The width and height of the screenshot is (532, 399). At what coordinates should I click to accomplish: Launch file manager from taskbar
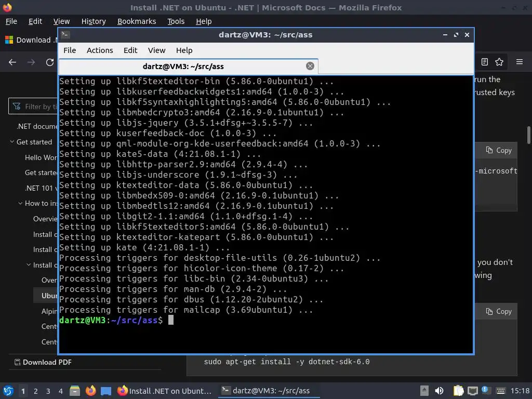pyautogui.click(x=75, y=391)
